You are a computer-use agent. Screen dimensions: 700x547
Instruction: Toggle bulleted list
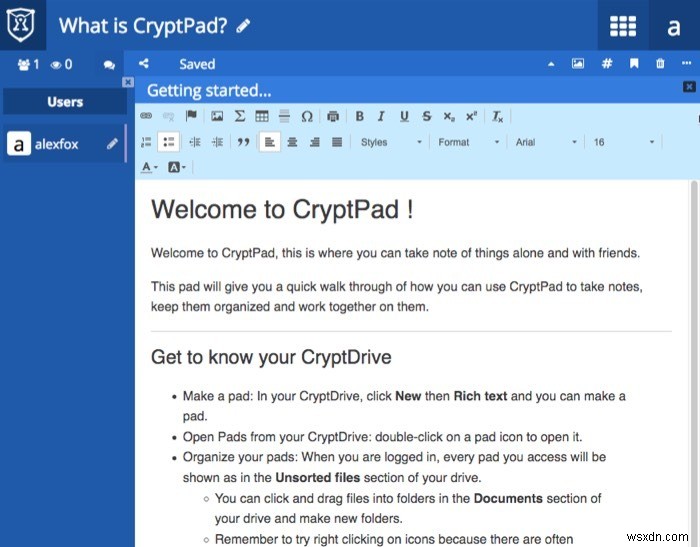click(169, 142)
